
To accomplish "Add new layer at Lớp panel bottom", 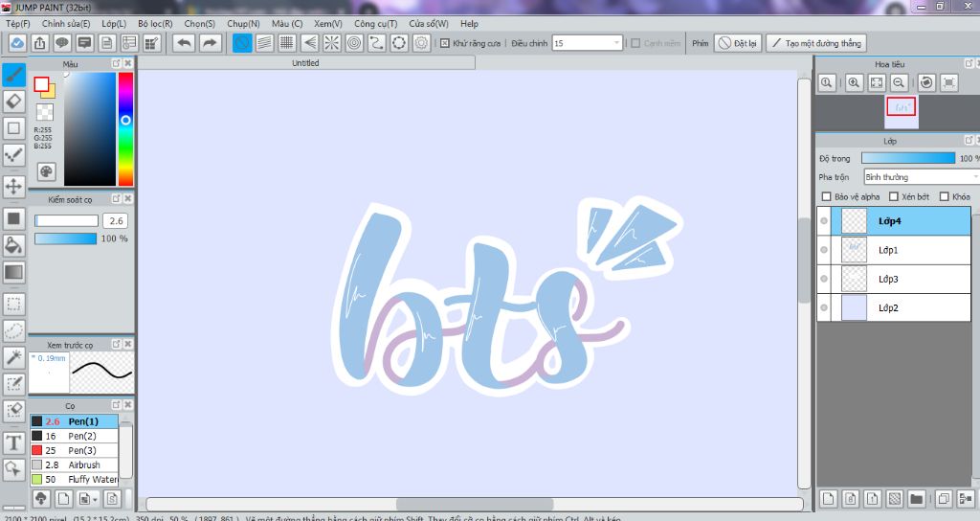I will [828, 498].
